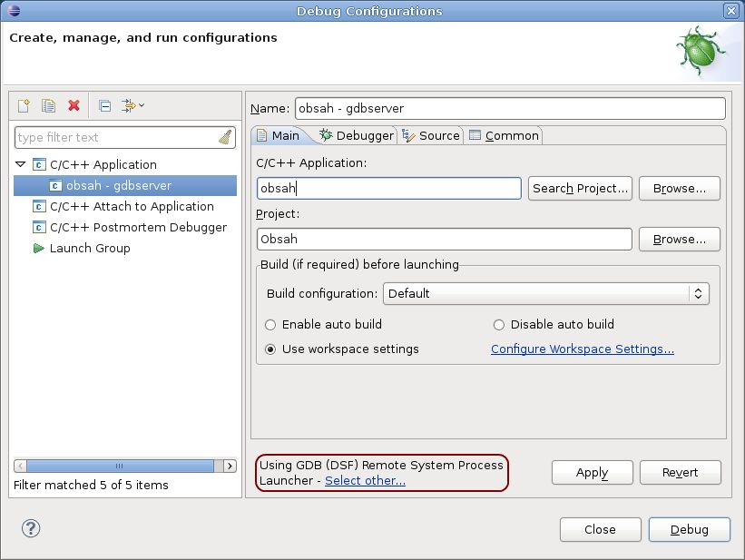Select C/C++ Postmortem Debugger item
This screenshot has height=560, width=745.
click(138, 227)
